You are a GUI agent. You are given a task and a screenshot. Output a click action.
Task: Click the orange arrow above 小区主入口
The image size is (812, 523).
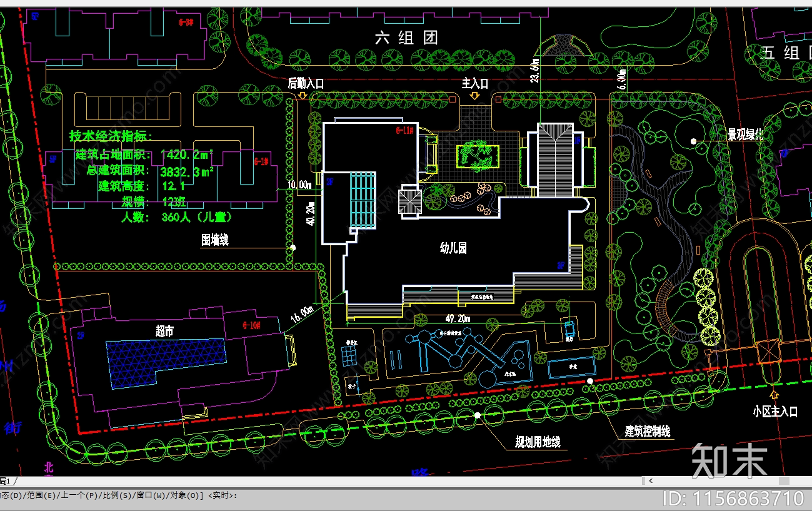pos(774,395)
